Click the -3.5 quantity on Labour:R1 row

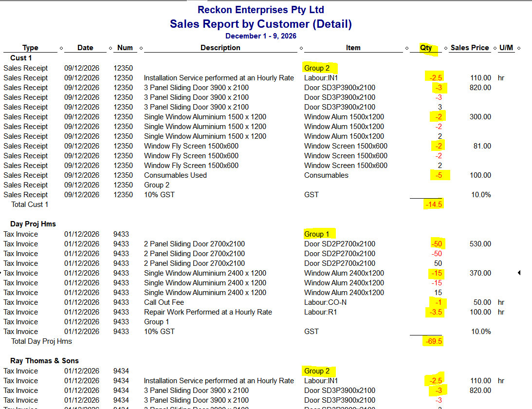point(436,312)
